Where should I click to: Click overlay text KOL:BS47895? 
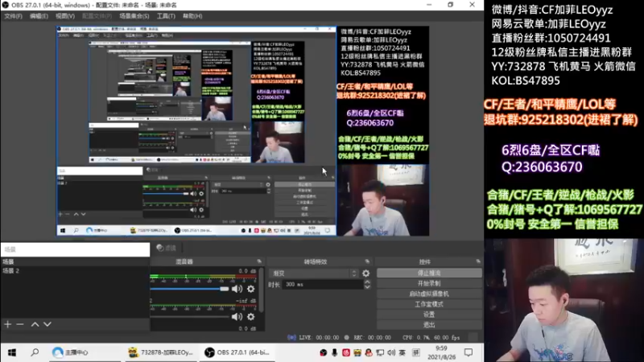tap(526, 81)
